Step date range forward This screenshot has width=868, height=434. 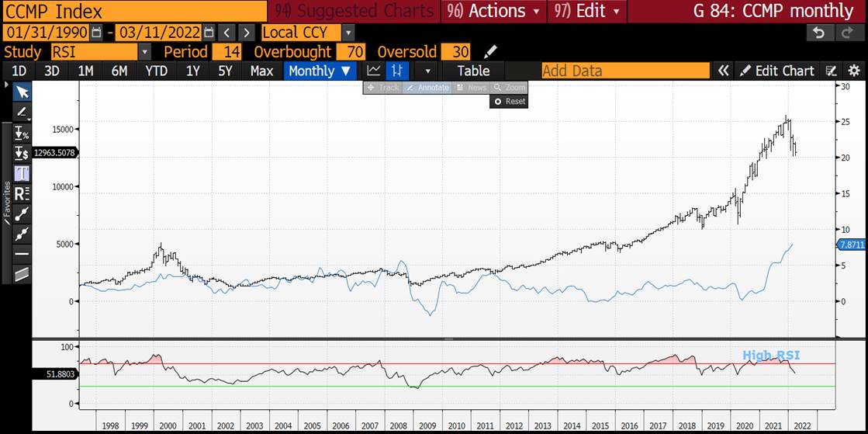pos(247,33)
